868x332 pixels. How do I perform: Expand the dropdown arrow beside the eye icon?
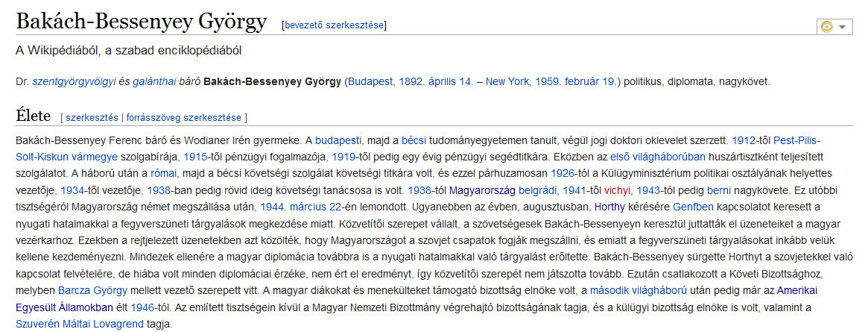843,27
